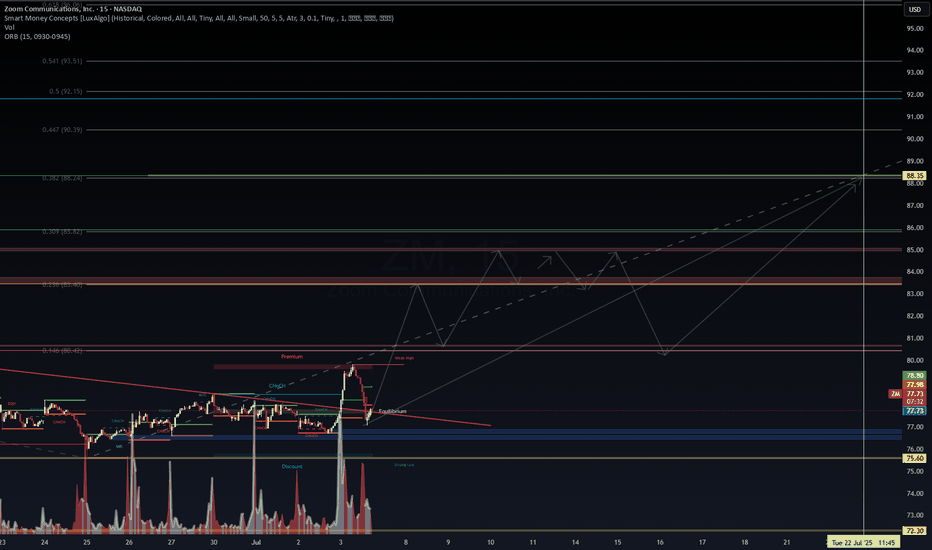Click the 0.236 (83.40) Fibonacci level label
This screenshot has width=932, height=550.
click(62, 285)
